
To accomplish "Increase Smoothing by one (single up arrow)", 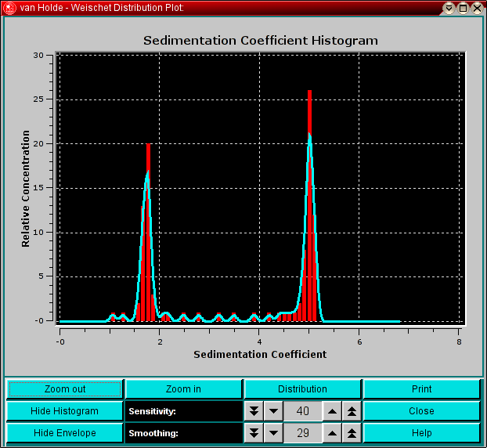I will click(333, 433).
